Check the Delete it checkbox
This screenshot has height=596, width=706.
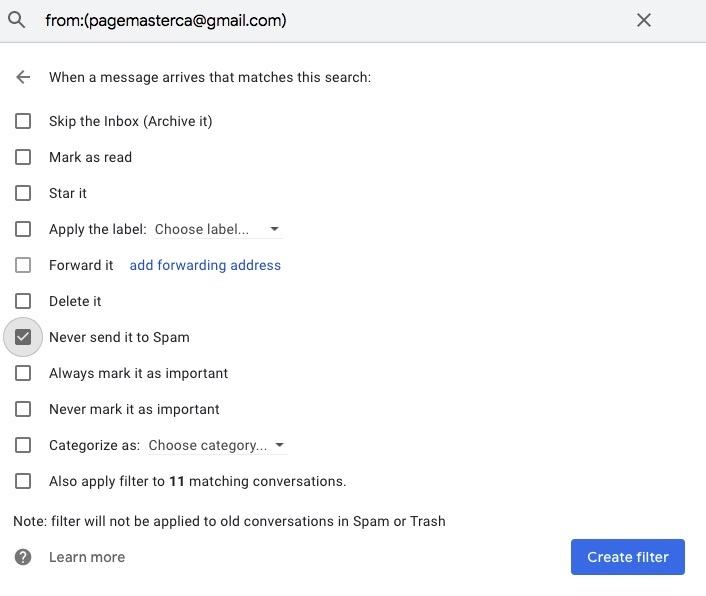click(23, 301)
